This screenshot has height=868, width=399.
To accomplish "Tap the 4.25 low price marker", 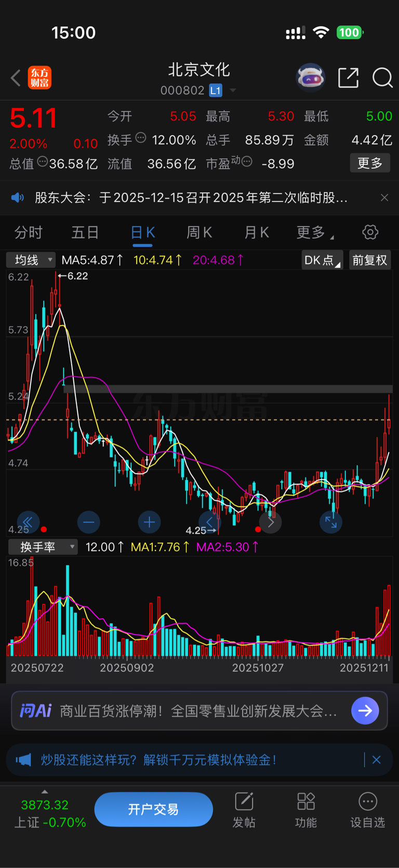I will tap(201, 530).
